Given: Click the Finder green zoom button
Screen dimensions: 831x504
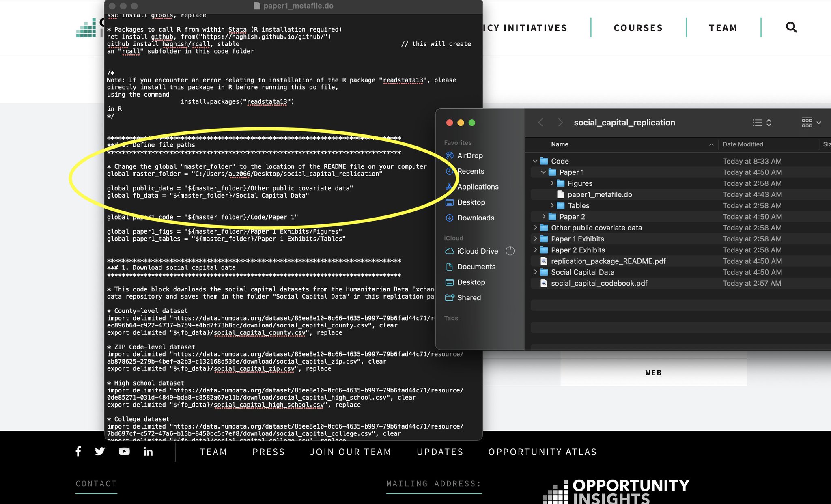Looking at the screenshot, I should pos(472,123).
